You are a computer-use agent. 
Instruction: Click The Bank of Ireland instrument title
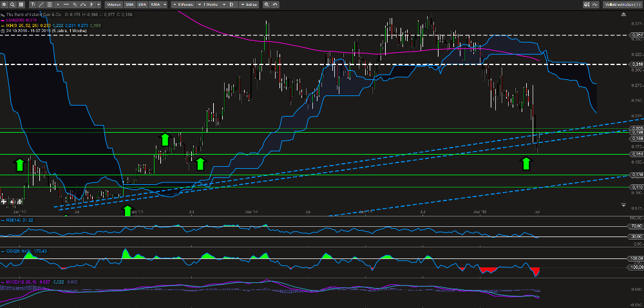34,15
